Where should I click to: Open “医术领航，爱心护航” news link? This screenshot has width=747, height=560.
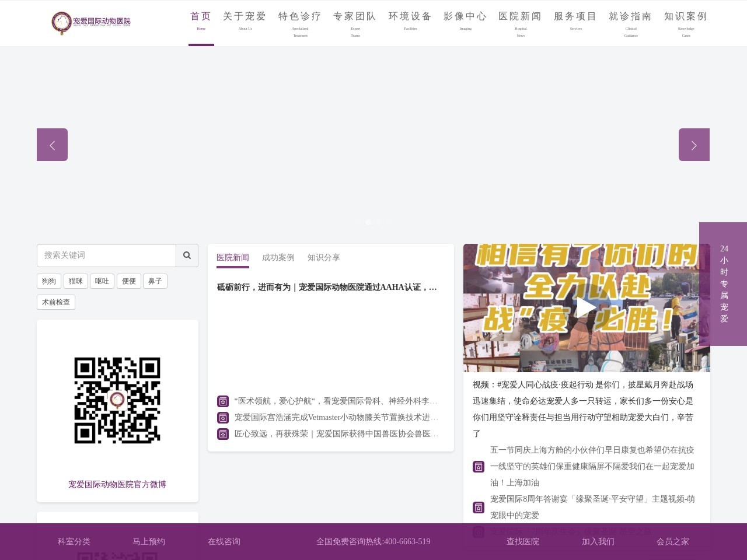point(336,401)
